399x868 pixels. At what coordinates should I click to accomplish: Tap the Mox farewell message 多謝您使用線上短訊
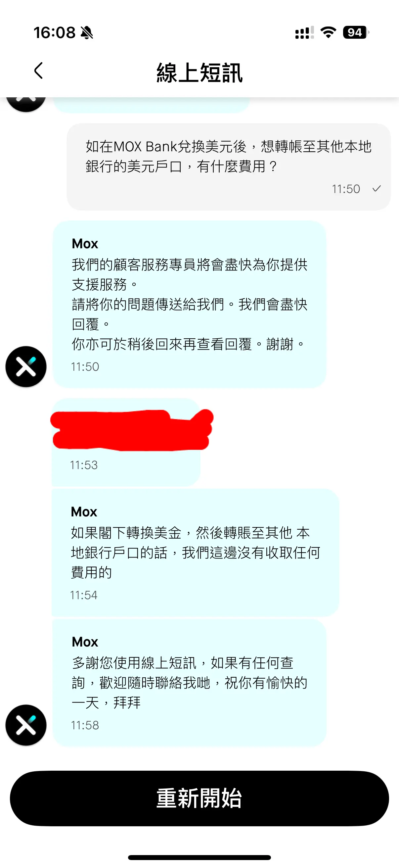[x=189, y=682]
